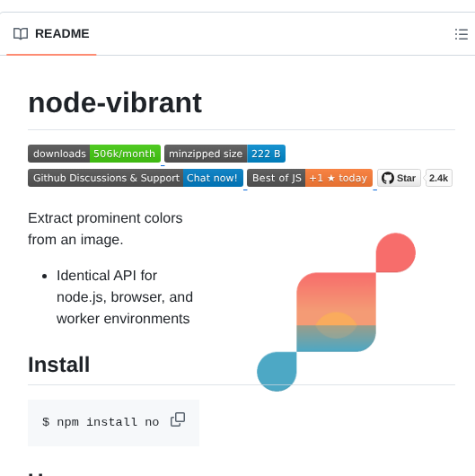This screenshot has height=476, width=475.
Task: Open the README outline menu icon
Action: pyautogui.click(x=461, y=34)
